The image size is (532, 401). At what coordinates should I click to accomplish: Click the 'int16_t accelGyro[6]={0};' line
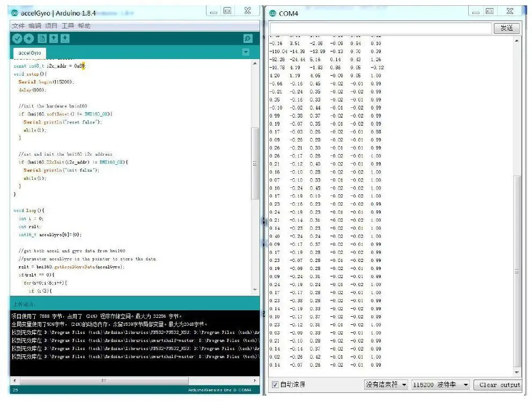pos(50,235)
